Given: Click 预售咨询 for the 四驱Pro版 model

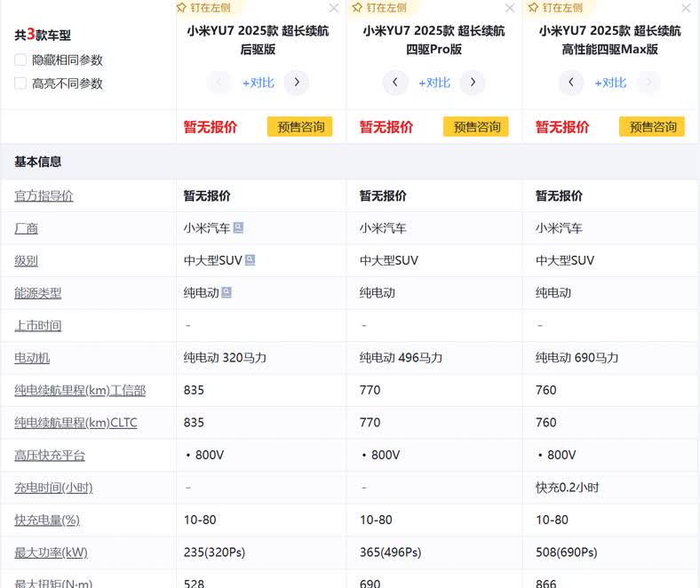Looking at the screenshot, I should [476, 127].
